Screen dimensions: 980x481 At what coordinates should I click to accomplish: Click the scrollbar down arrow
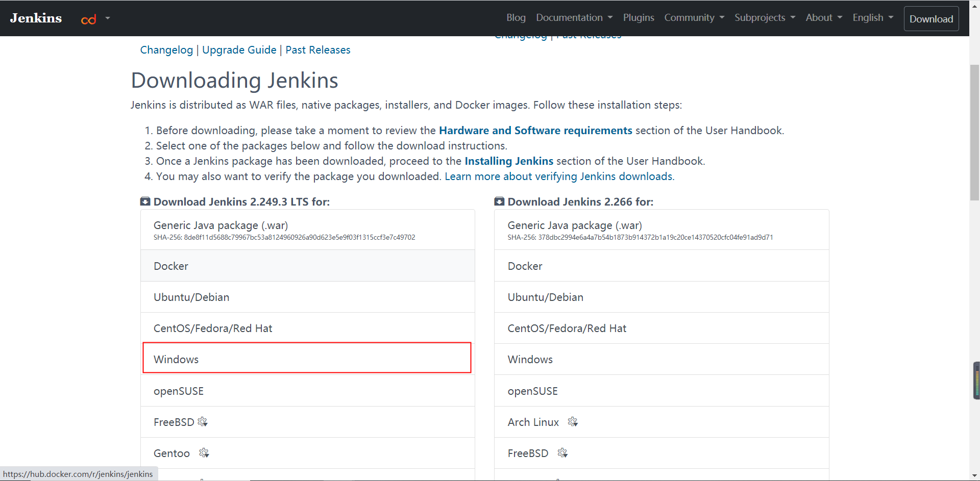tap(974, 476)
